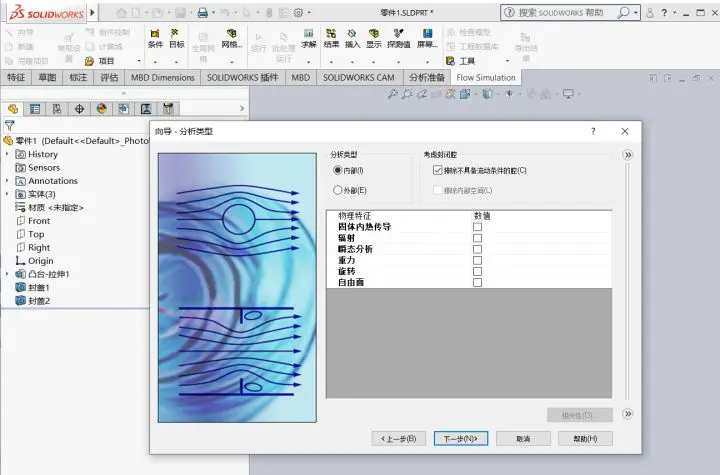
Task: Open the 结果 (results) ribbon tool
Action: pos(331,39)
